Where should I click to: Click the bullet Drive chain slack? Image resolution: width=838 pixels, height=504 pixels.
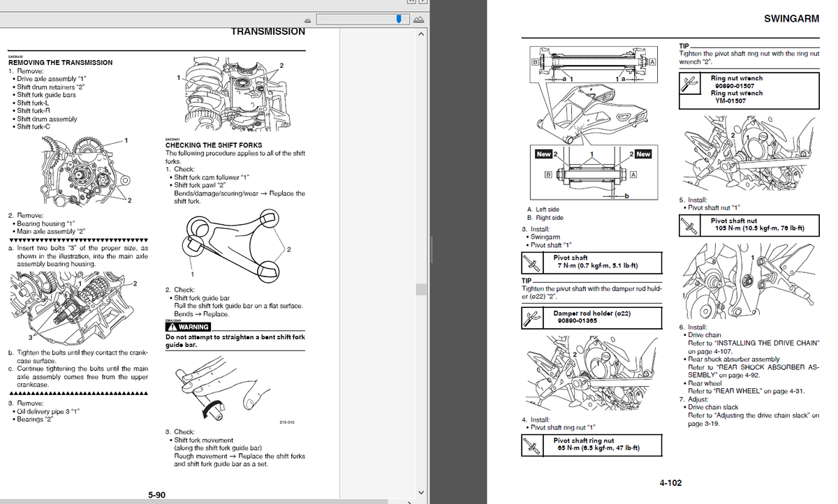click(711, 407)
